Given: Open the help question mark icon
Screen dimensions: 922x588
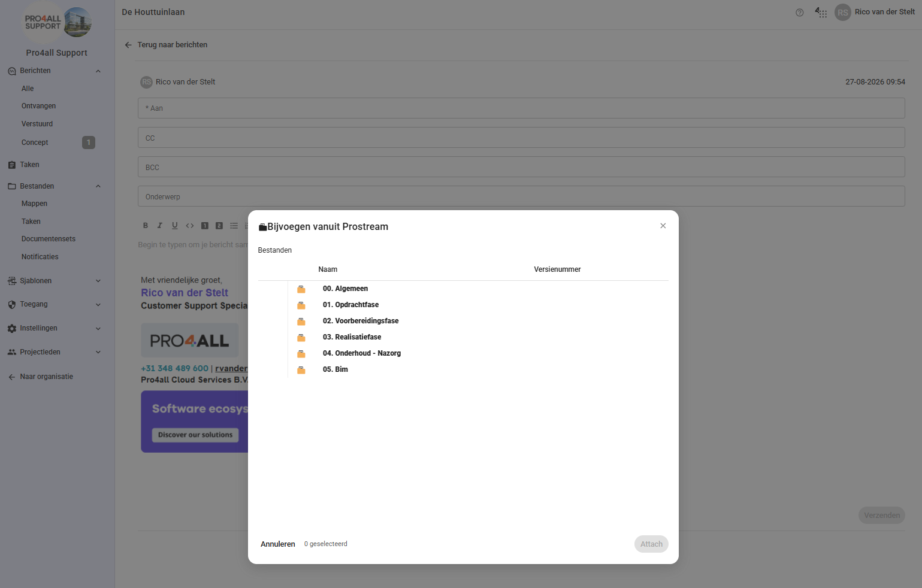Looking at the screenshot, I should point(799,13).
